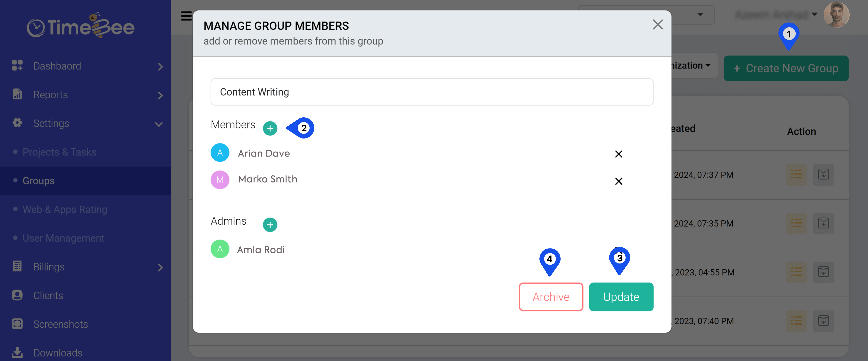Screen dimensions: 868x361
Task: Remove Marko Smith using the X icon
Action: [x=619, y=181]
